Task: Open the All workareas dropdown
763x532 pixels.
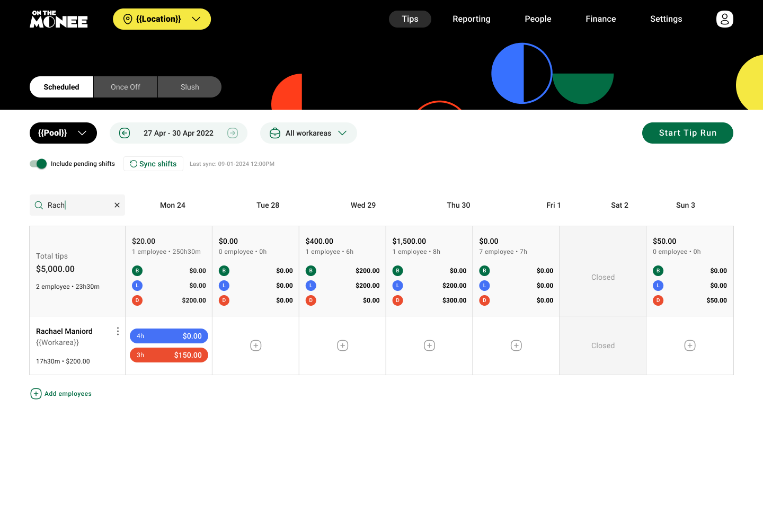Action: (x=308, y=133)
